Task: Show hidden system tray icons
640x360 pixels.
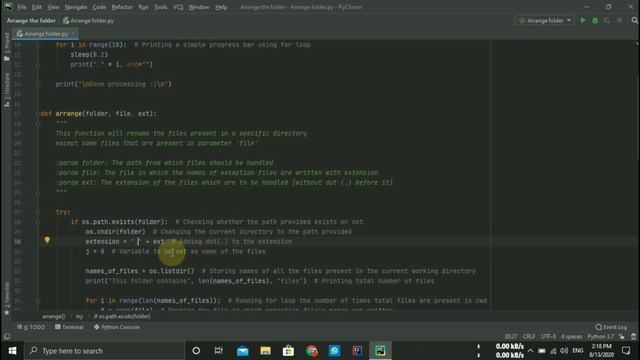Action: coord(530,351)
